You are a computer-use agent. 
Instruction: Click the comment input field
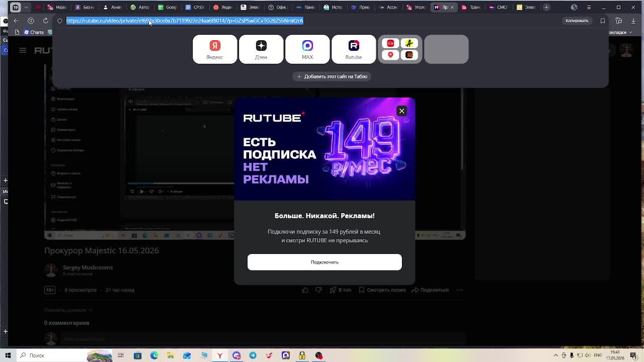pyautogui.click(x=262, y=339)
